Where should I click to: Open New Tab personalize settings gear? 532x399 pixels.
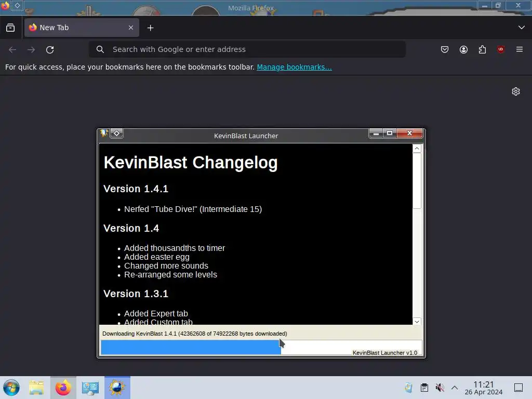tap(516, 91)
